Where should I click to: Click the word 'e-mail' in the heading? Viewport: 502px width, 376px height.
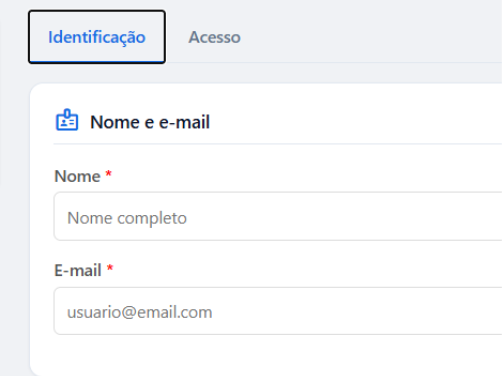184,122
